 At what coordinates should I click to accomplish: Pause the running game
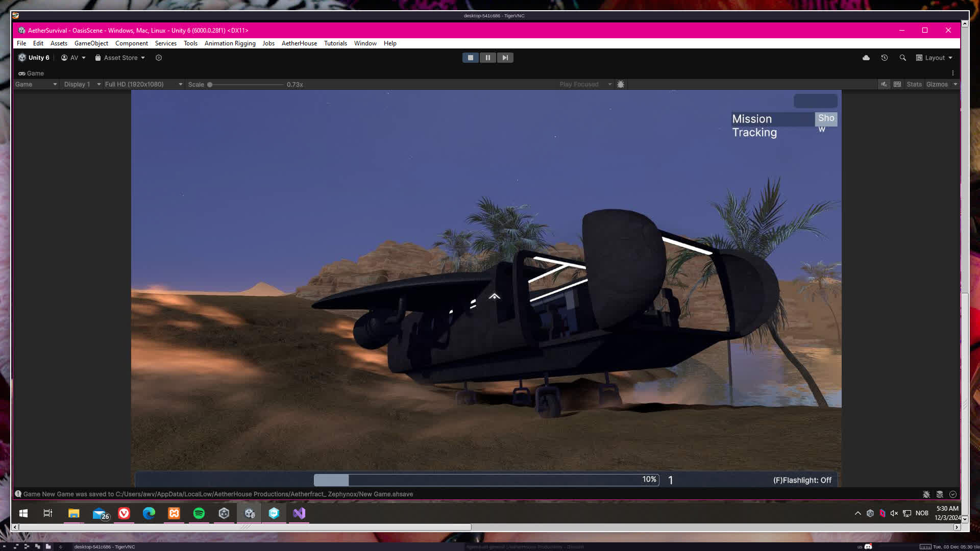coord(487,58)
